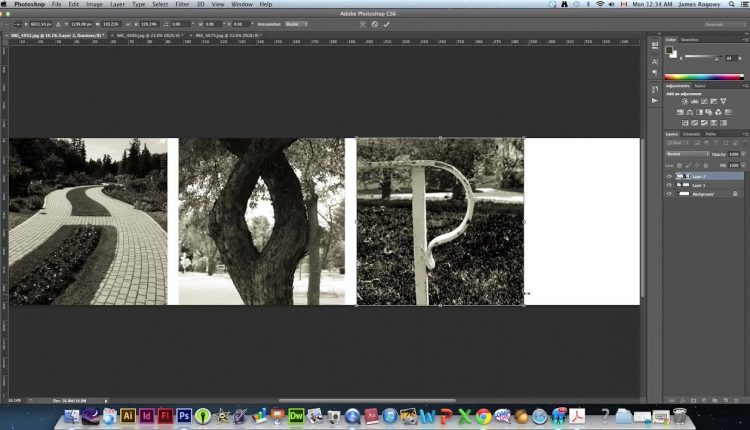Pick a color from the spectrum ramp
The image size is (750, 430).
click(704, 77)
